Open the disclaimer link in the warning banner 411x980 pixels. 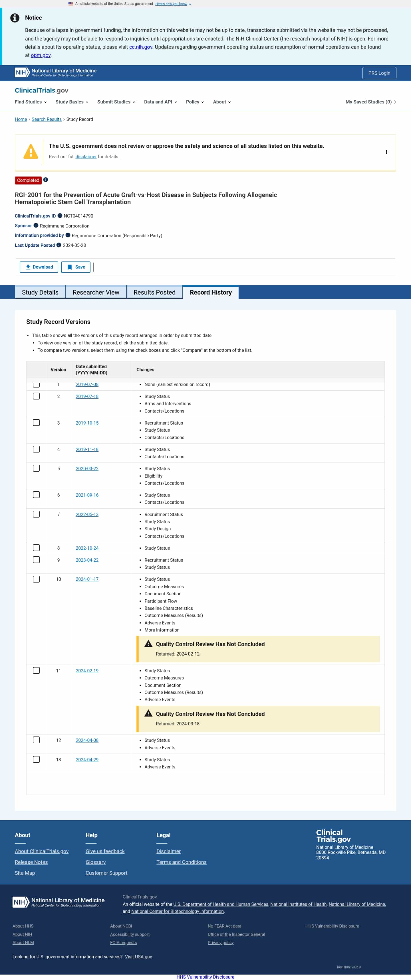(86, 157)
